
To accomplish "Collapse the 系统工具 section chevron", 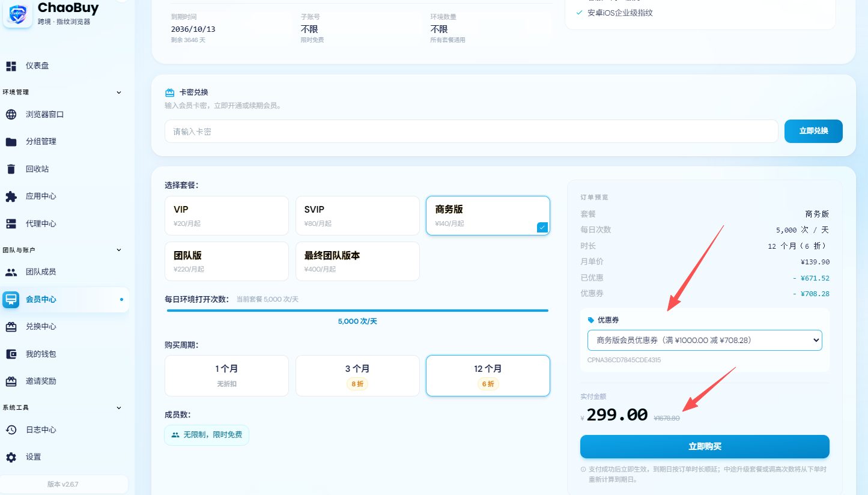I will tap(118, 408).
